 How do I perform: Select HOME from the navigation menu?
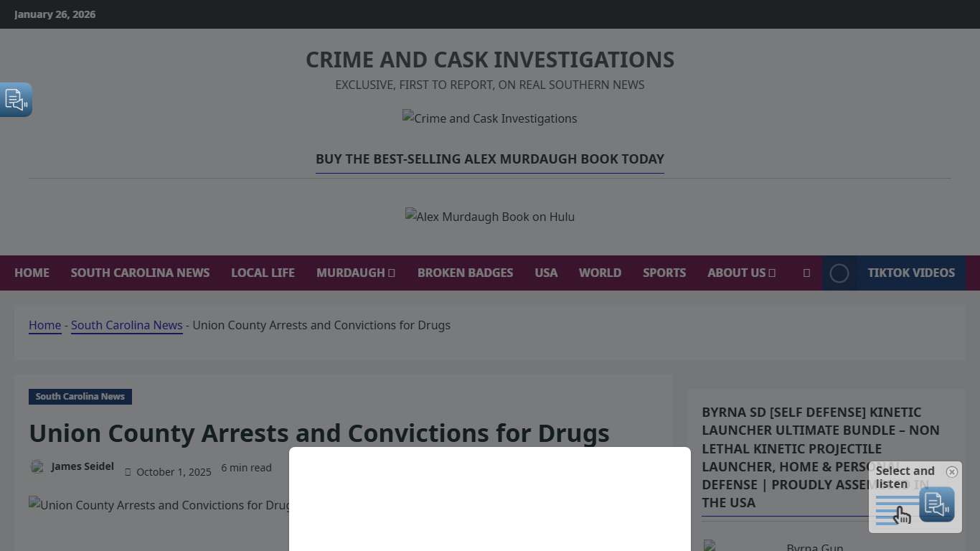pyautogui.click(x=32, y=273)
